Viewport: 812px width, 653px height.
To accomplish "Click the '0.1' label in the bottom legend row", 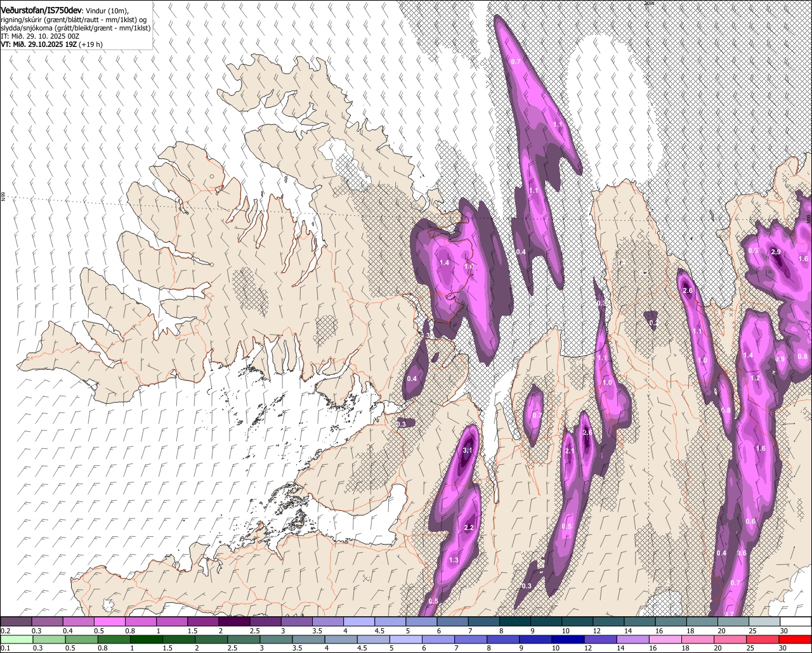I will coord(5,648).
